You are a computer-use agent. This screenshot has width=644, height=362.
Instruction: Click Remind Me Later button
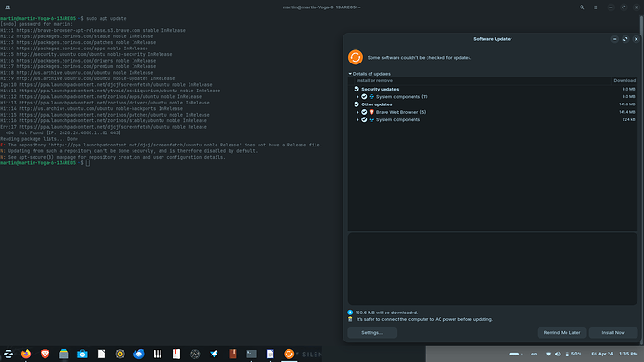(562, 333)
